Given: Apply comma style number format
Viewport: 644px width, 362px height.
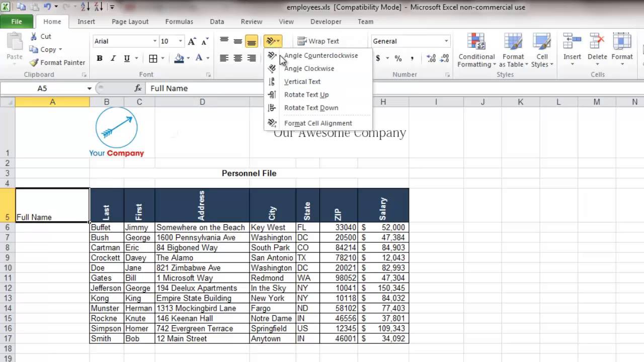Looking at the screenshot, I should [412, 58].
